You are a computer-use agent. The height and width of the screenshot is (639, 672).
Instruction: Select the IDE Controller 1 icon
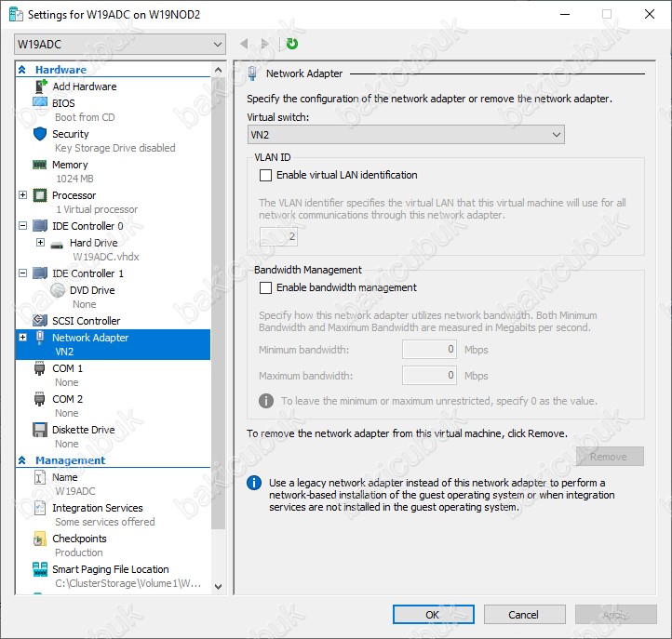[x=40, y=273]
